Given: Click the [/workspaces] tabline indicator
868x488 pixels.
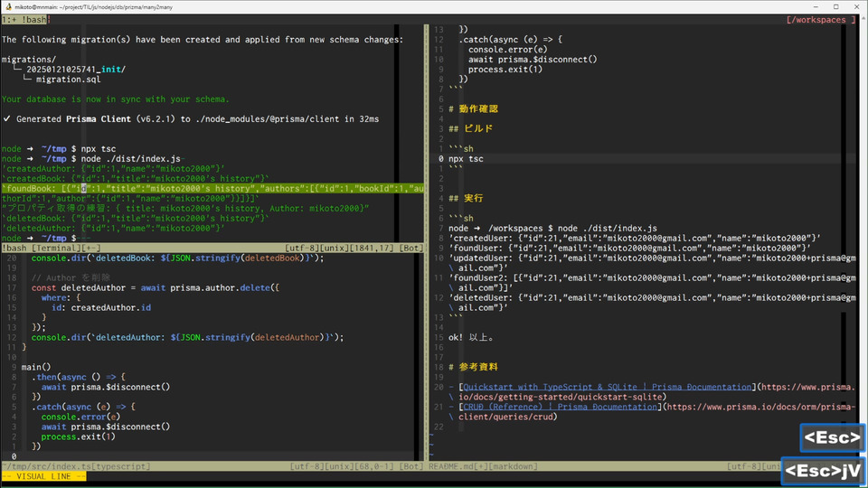Looking at the screenshot, I should click(x=820, y=19).
